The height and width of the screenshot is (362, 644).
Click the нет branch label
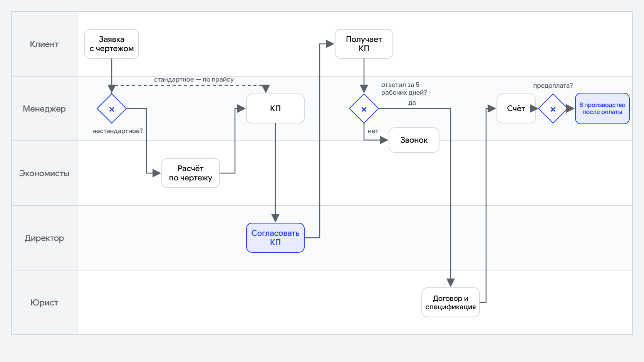click(x=373, y=131)
